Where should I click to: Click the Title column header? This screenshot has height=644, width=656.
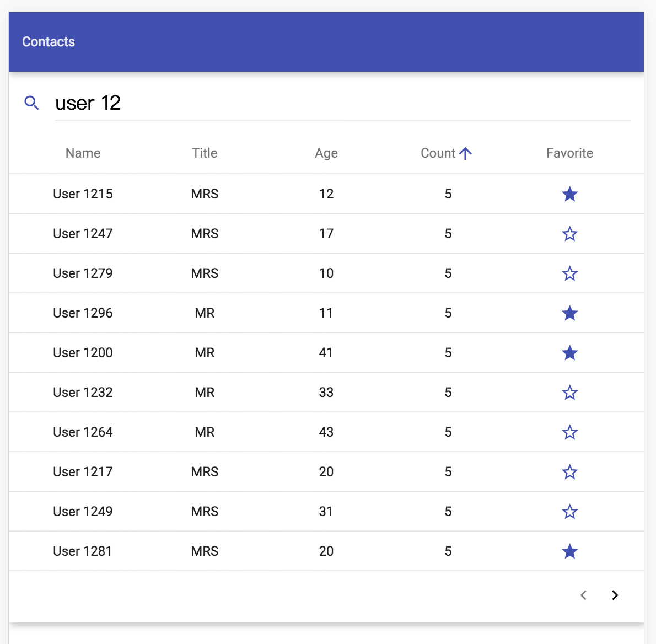(205, 153)
